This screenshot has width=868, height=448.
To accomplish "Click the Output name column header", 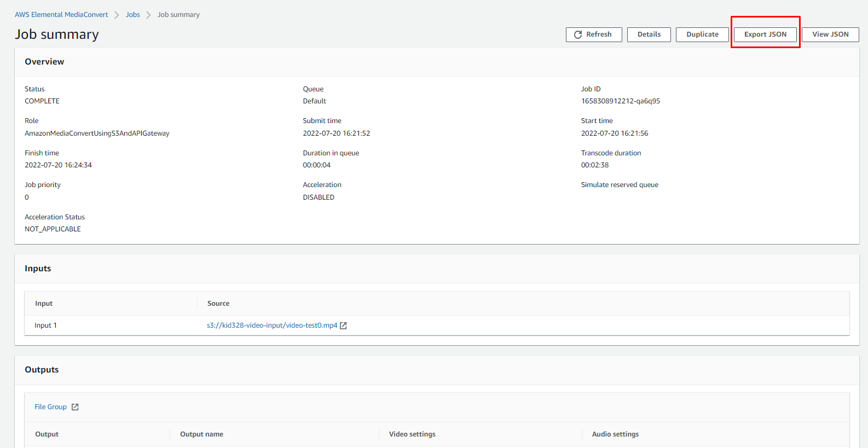I will pyautogui.click(x=201, y=434).
